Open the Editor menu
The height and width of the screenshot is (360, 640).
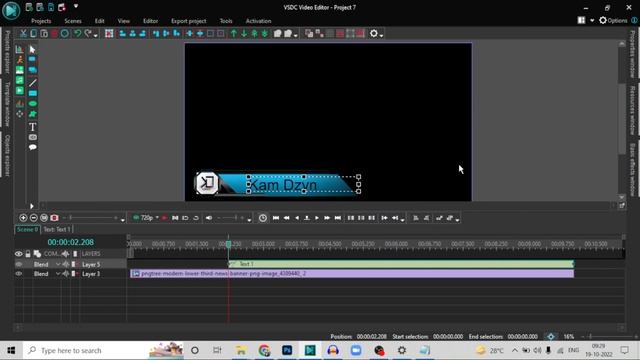[x=151, y=21]
